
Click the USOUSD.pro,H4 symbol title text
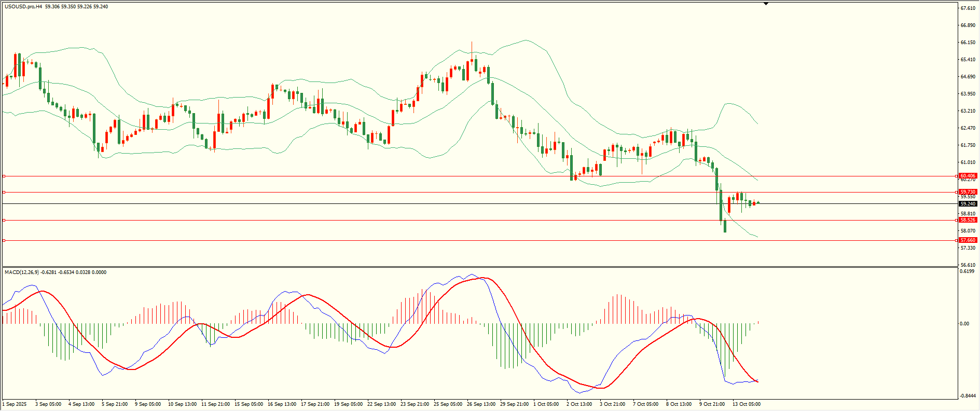point(23,7)
